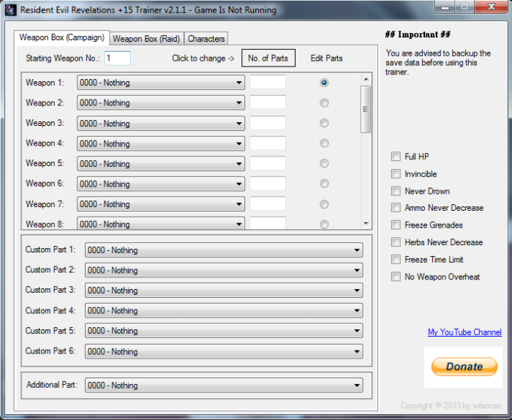Toggle the Invincible checkbox
The width and height of the screenshot is (512, 420).
tap(396, 173)
